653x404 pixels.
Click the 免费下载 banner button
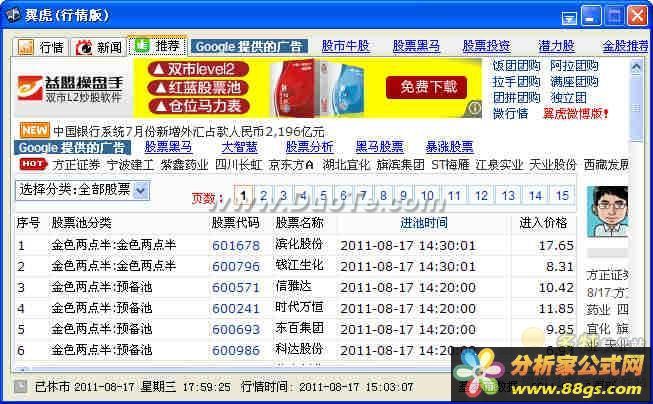coord(428,87)
